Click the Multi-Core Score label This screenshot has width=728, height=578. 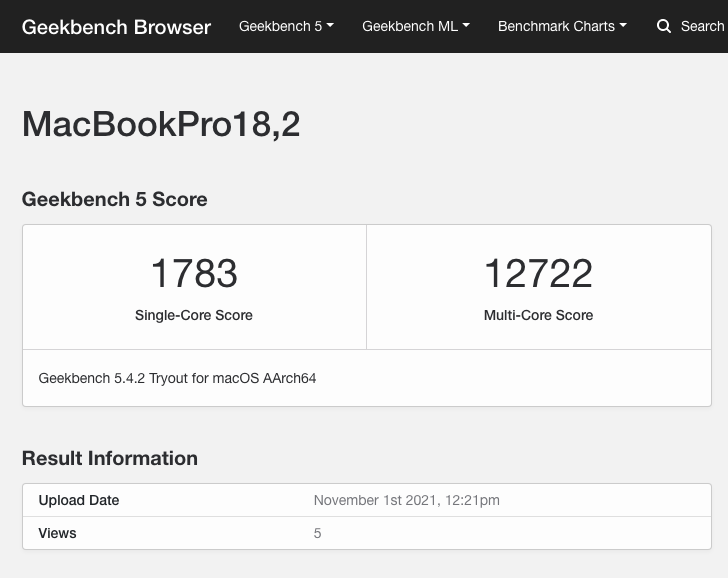pyautogui.click(x=538, y=315)
